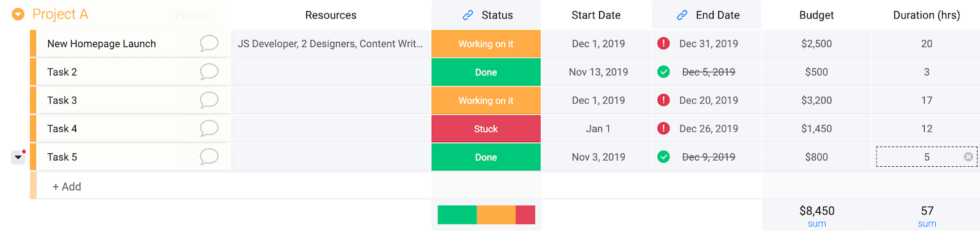Add a new item via + Add
Screen dimensions: 980x233
click(67, 186)
